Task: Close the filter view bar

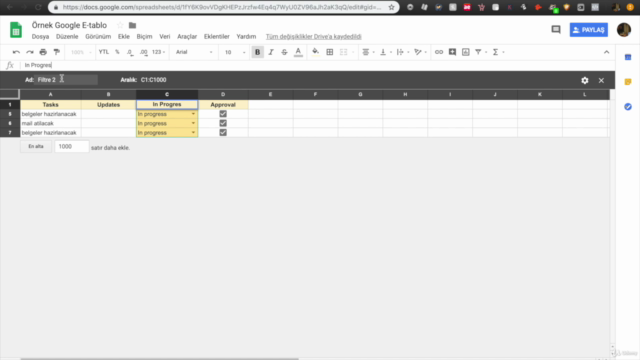Action: pos(601,80)
